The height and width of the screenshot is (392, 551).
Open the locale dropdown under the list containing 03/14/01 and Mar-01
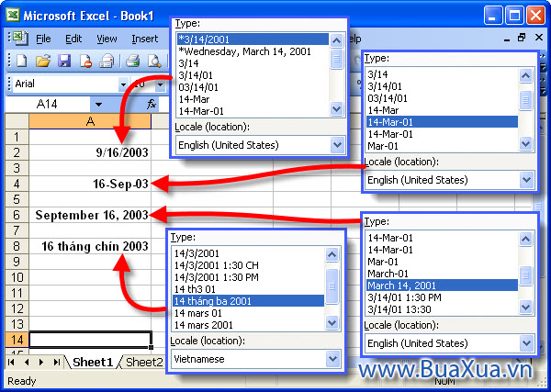[x=526, y=180]
